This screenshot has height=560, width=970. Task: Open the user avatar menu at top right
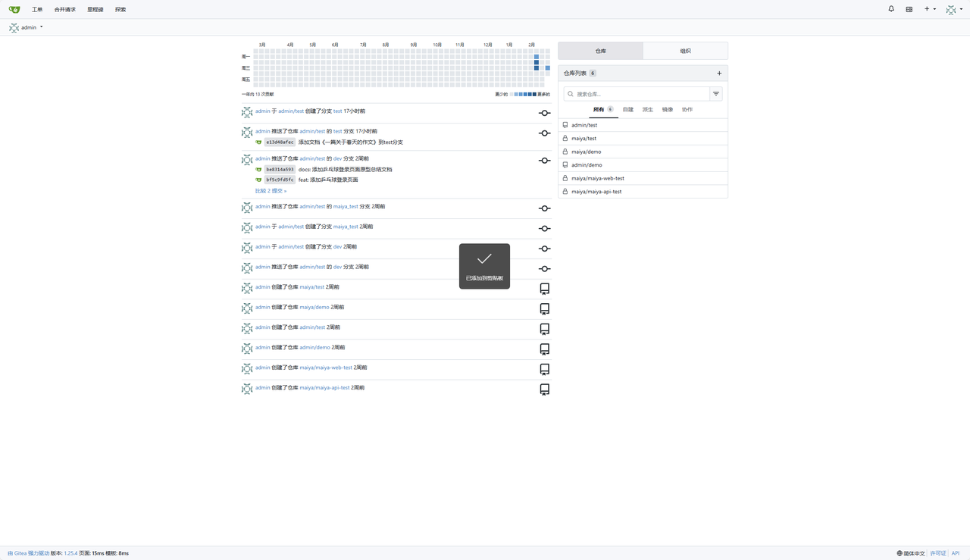tap(954, 10)
